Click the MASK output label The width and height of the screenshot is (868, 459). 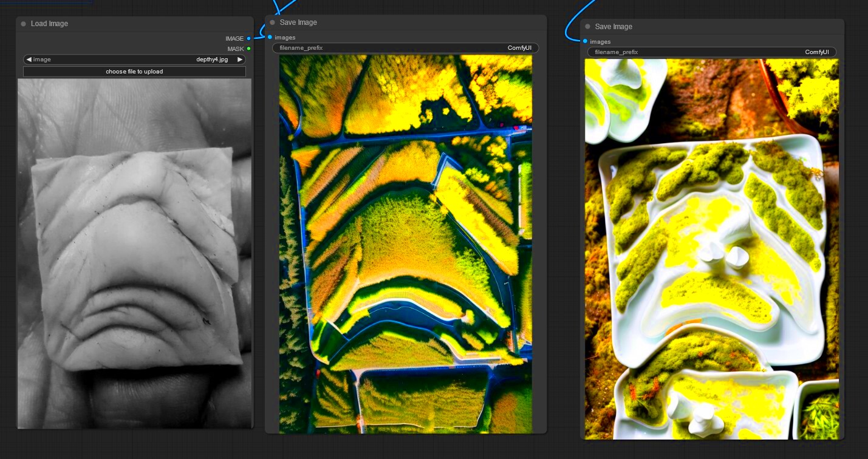pyautogui.click(x=236, y=49)
